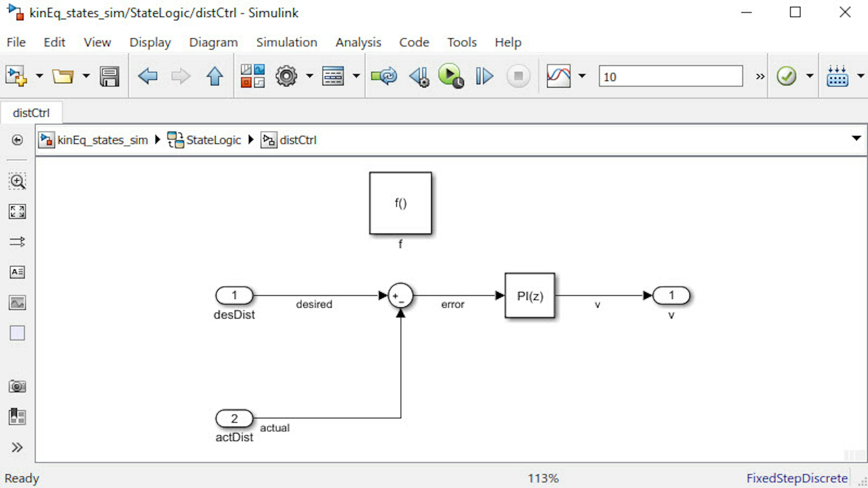Click StateLogic in the breadcrumb
The height and width of the screenshot is (488, 868).
point(214,140)
